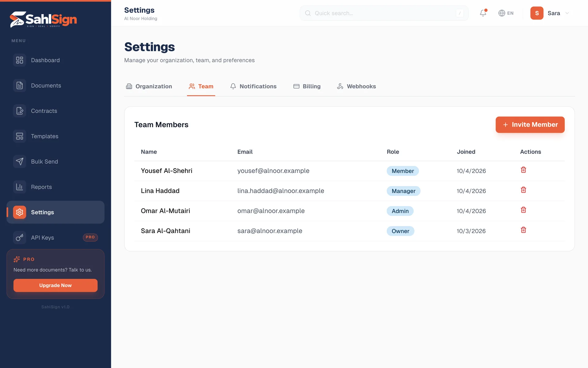Viewport: 588px width, 368px height.
Task: Click the Owner role badge
Action: tap(401, 231)
